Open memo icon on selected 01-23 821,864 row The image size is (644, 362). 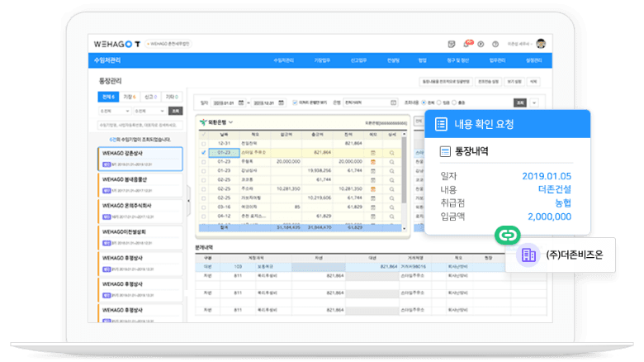coord(373,153)
